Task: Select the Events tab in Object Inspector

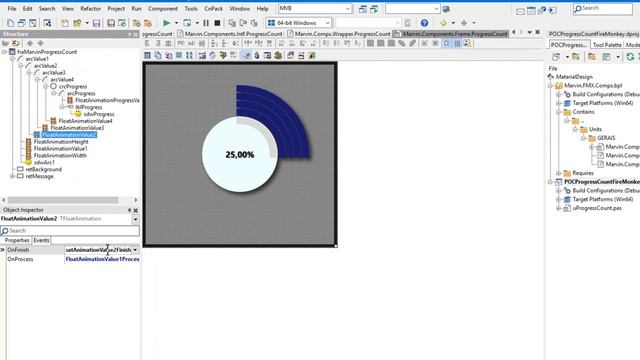Action: (x=41, y=240)
